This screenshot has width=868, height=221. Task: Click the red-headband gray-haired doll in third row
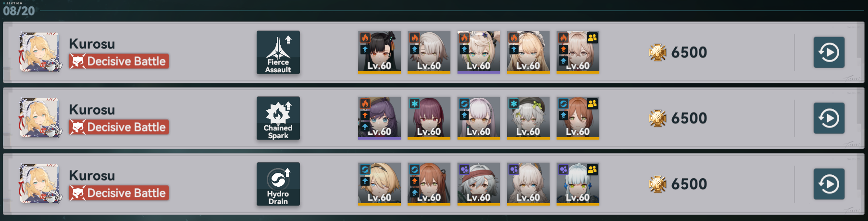pyautogui.click(x=479, y=184)
